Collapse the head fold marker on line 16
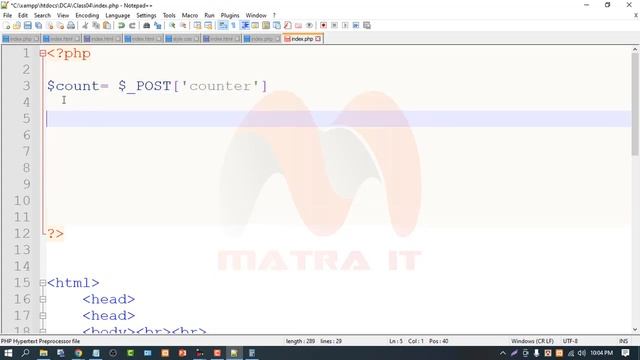640x360 pixels. tap(43, 299)
